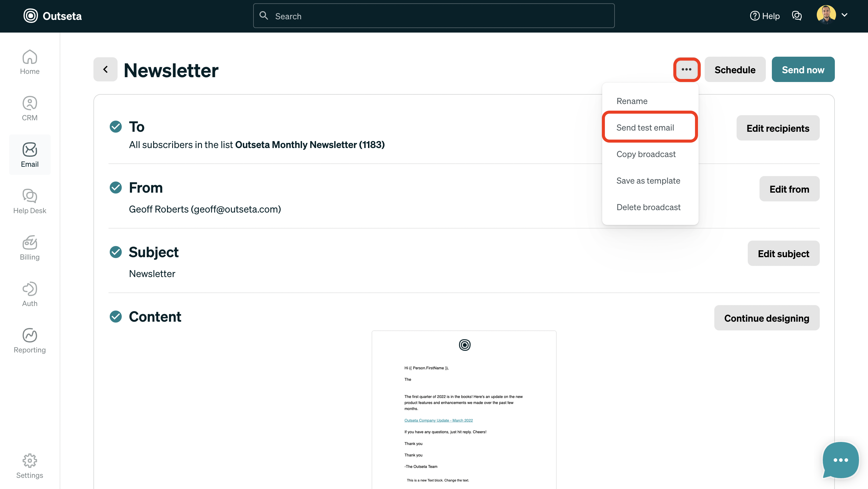Image resolution: width=868 pixels, height=489 pixels.
Task: Open Reporting from sidebar
Action: 30,340
